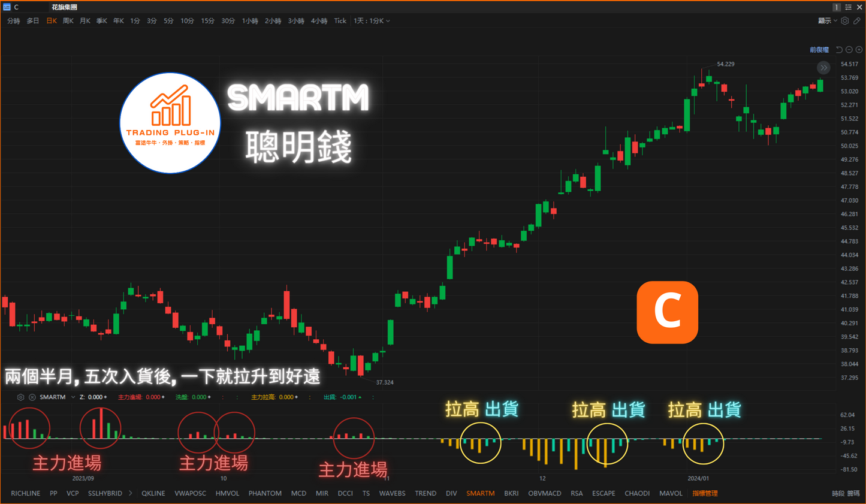Open SMARTM indicator settings gear

tap(20, 397)
